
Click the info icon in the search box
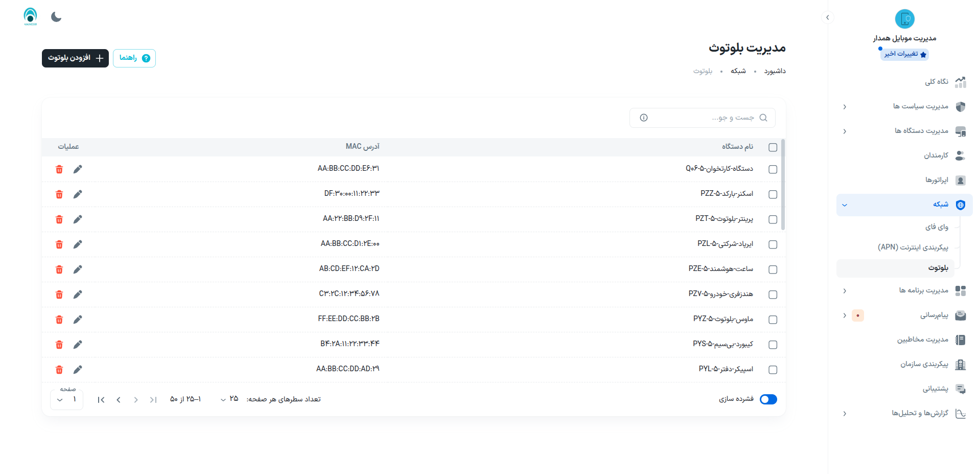pos(644,118)
